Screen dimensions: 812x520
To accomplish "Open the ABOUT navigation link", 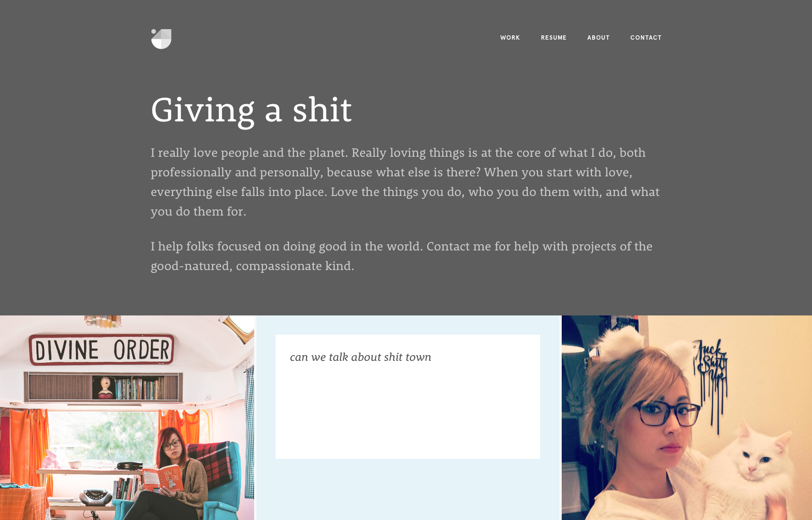I will click(x=598, y=38).
